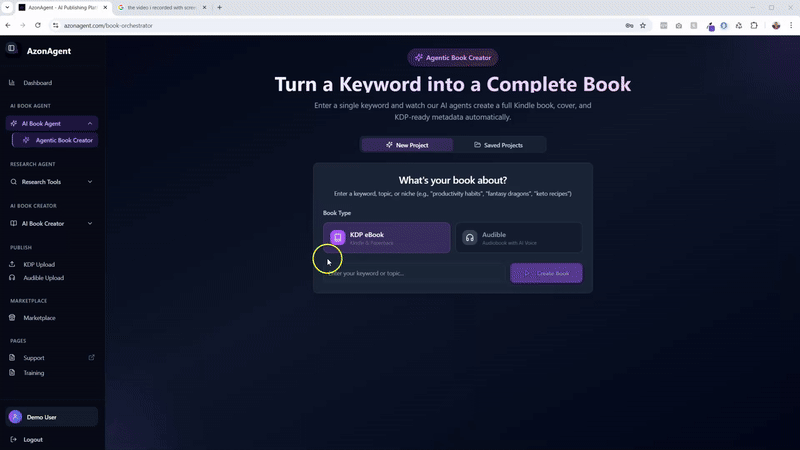Click the keyword or topic input field
This screenshot has width=800, height=450.
click(x=415, y=273)
